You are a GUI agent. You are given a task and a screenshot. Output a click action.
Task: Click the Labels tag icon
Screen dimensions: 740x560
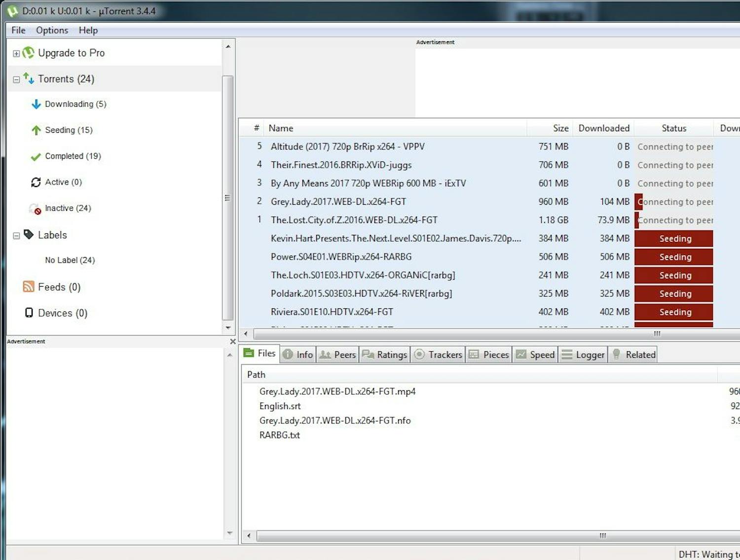pos(29,235)
